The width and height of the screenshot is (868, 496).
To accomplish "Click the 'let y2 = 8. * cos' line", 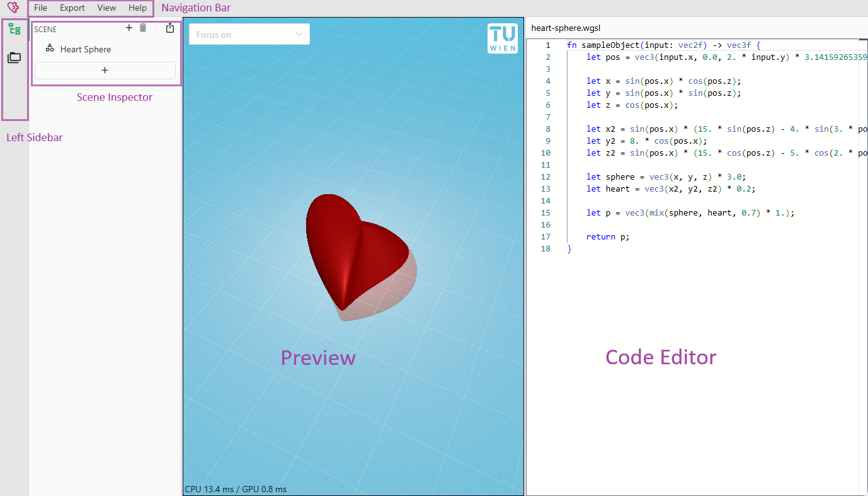I will (646, 141).
